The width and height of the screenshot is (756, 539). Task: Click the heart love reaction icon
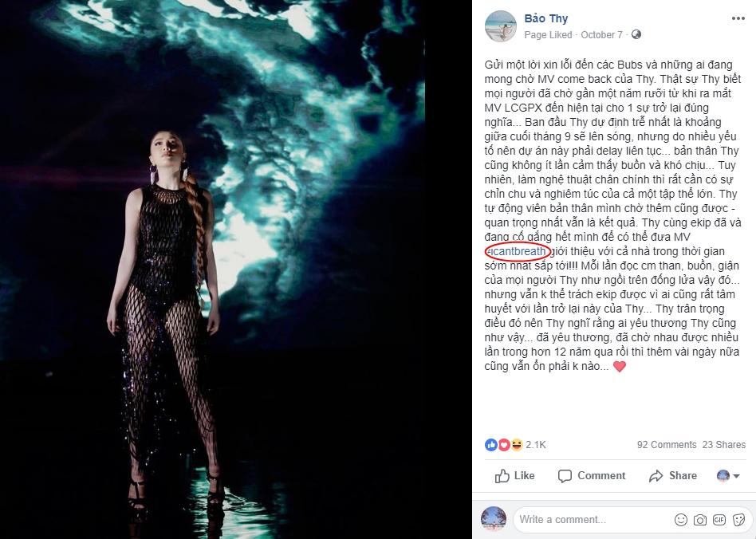(504, 444)
